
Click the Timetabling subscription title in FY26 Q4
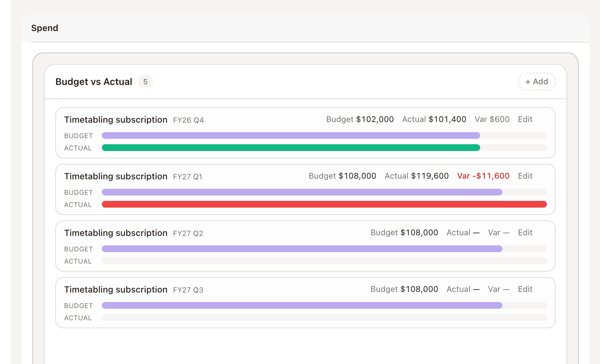click(x=116, y=120)
